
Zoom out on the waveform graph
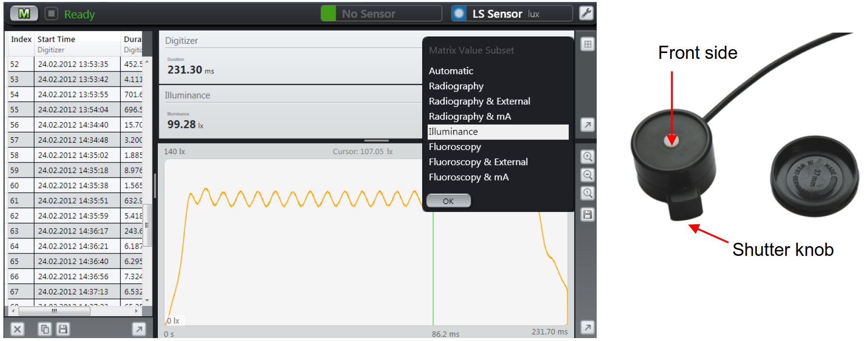(587, 175)
